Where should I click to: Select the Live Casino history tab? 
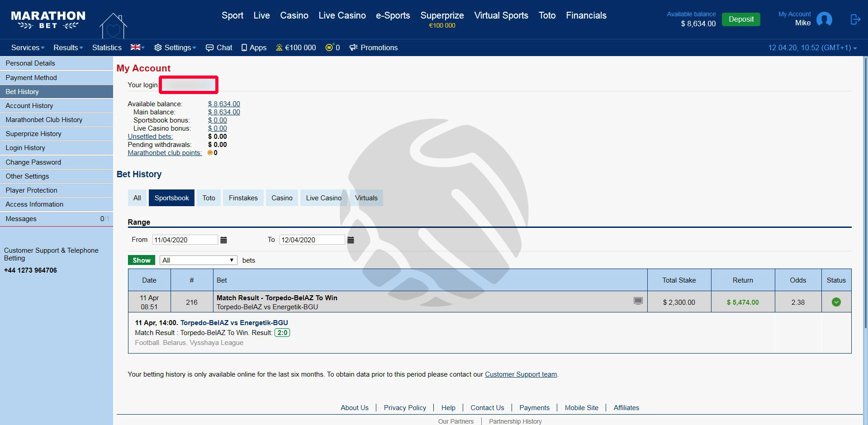pyautogui.click(x=323, y=198)
